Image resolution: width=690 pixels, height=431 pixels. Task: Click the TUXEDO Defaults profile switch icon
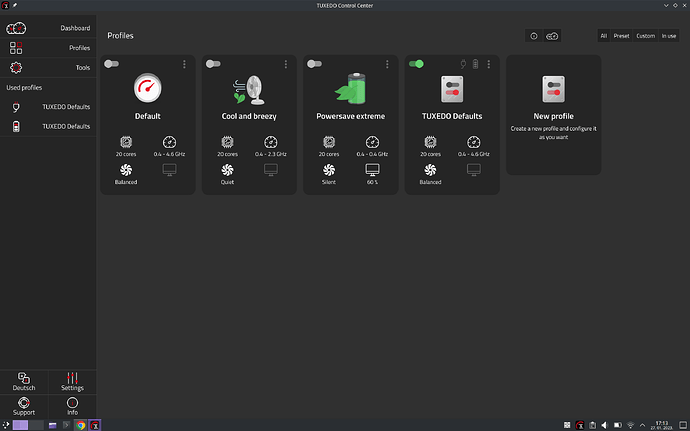(452, 89)
